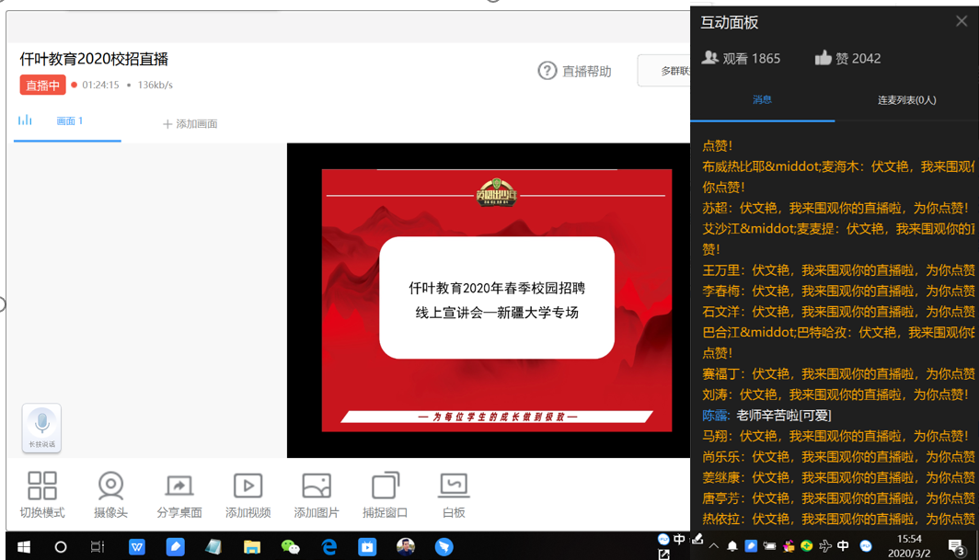Viewport: 979px width, 560px height.
Task: Launch Microsoft Edge from the taskbar
Action: pos(329,547)
